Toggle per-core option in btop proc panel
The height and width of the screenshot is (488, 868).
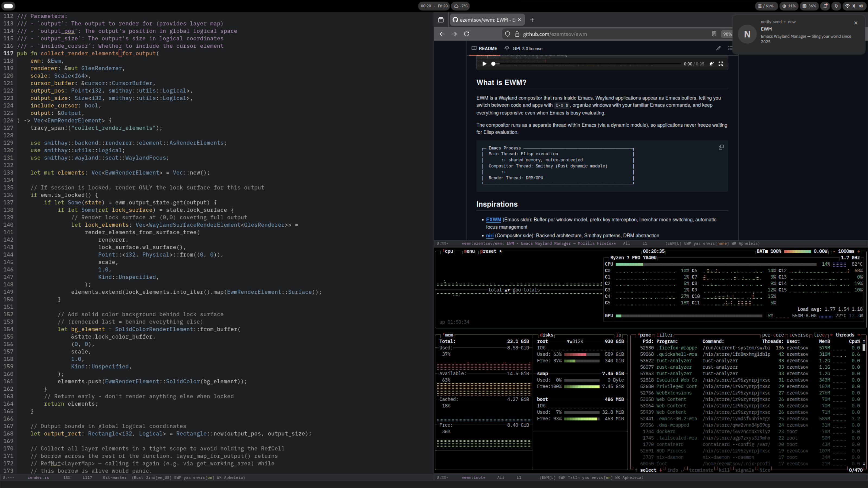pyautogui.click(x=773, y=335)
